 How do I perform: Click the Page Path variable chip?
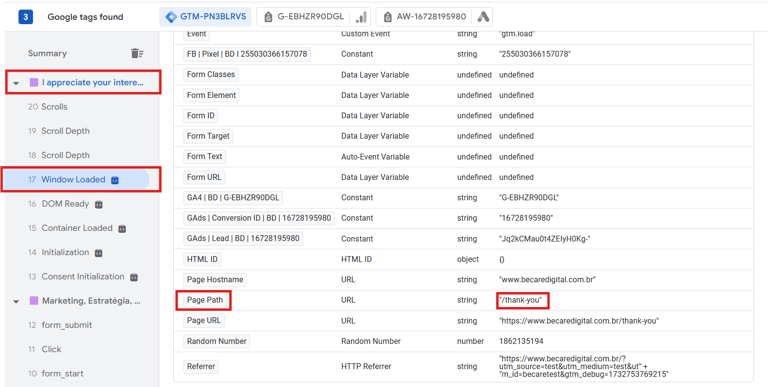coord(205,300)
